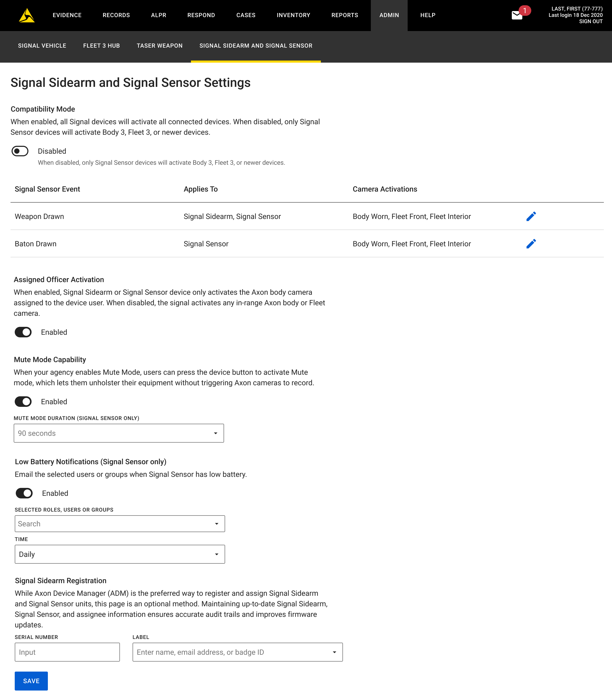This screenshot has height=700, width=612.
Task: Focus the Serial Number input field
Action: point(67,652)
